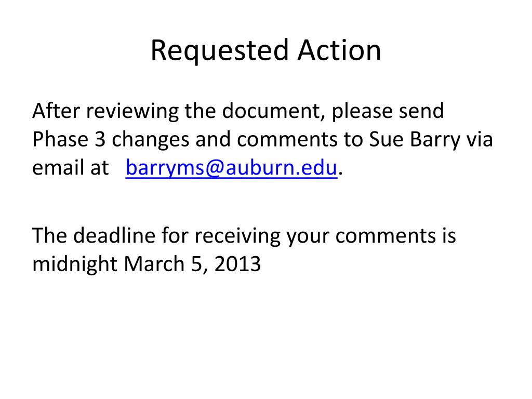Click the word "midnight"
This screenshot has width=532, height=399.
coord(75,264)
